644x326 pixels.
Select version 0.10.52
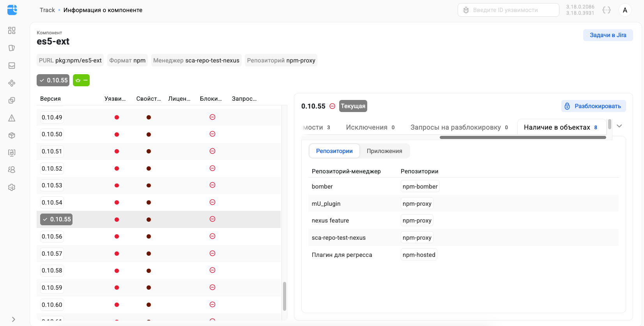[52, 169]
